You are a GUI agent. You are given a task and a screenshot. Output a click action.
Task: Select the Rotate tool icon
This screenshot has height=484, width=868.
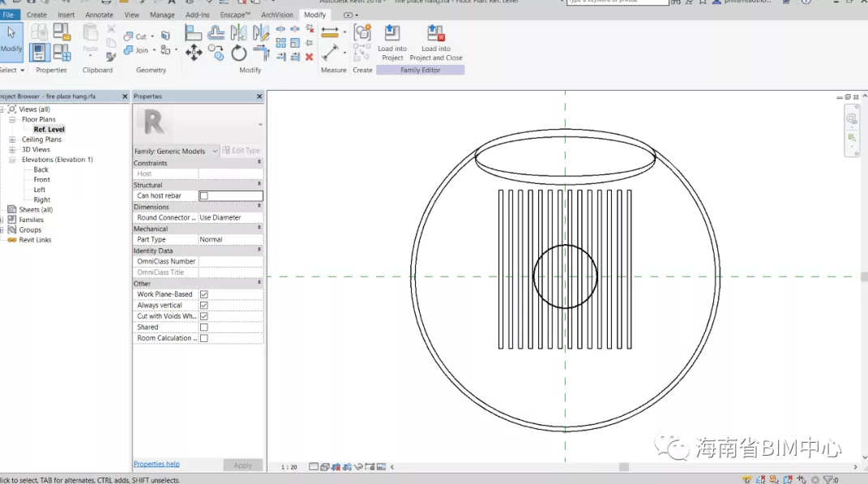pos(238,54)
